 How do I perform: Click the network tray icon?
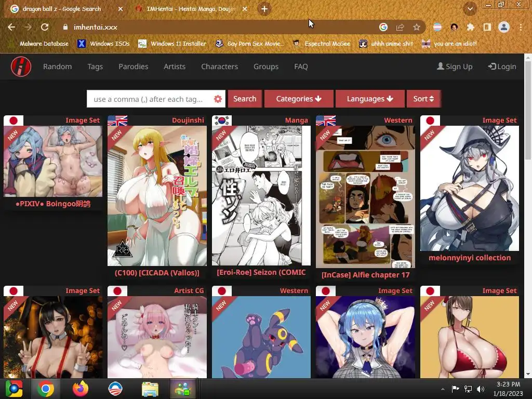point(468,389)
